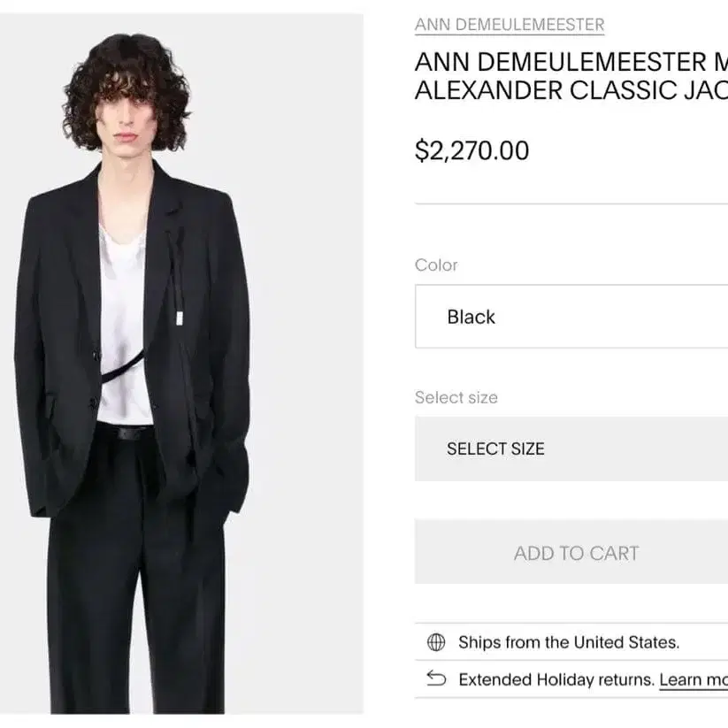
Task: Click the Color field label
Action: pyautogui.click(x=436, y=265)
